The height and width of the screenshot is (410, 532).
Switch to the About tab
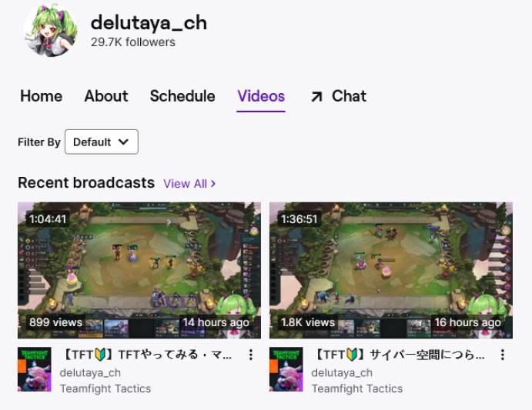click(106, 96)
